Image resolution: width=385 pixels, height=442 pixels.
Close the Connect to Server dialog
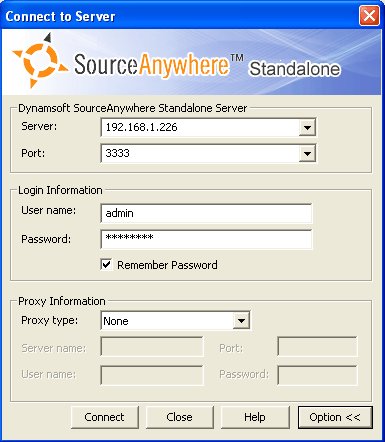[369, 16]
